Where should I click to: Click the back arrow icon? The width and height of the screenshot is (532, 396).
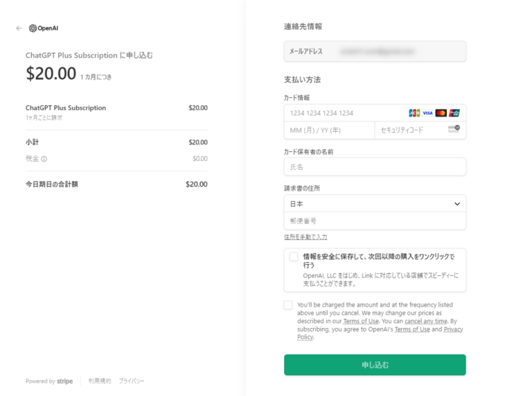point(19,28)
